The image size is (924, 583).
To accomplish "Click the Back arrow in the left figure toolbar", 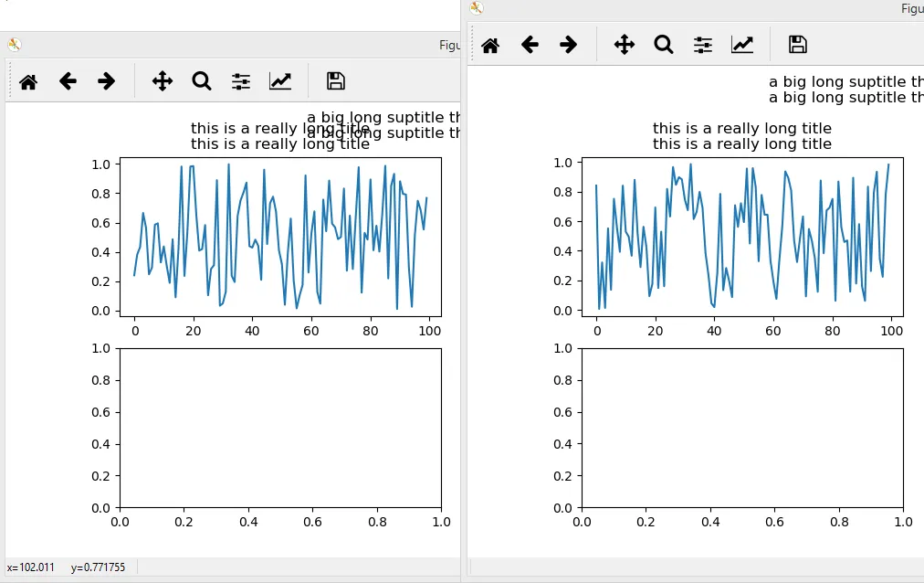I will (68, 81).
